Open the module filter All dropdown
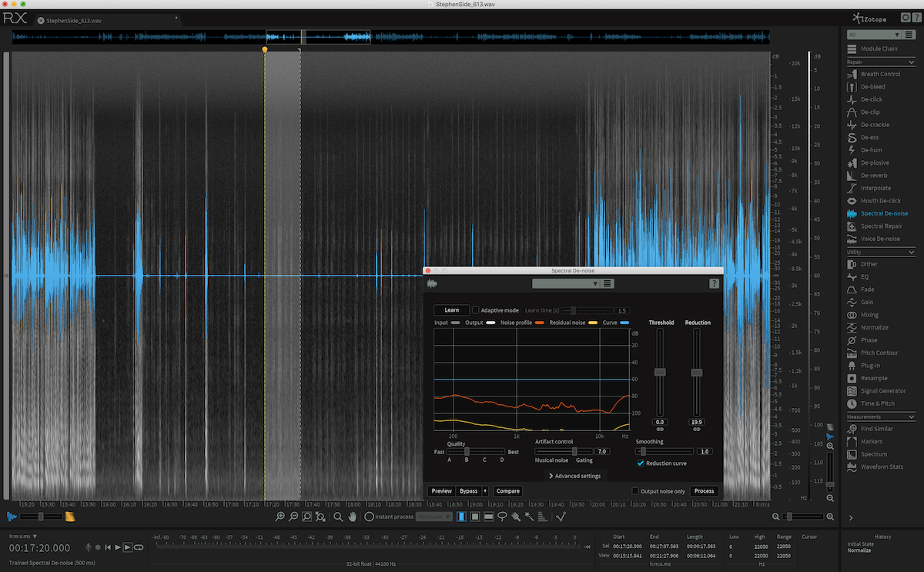The image size is (924, 572). pos(873,35)
